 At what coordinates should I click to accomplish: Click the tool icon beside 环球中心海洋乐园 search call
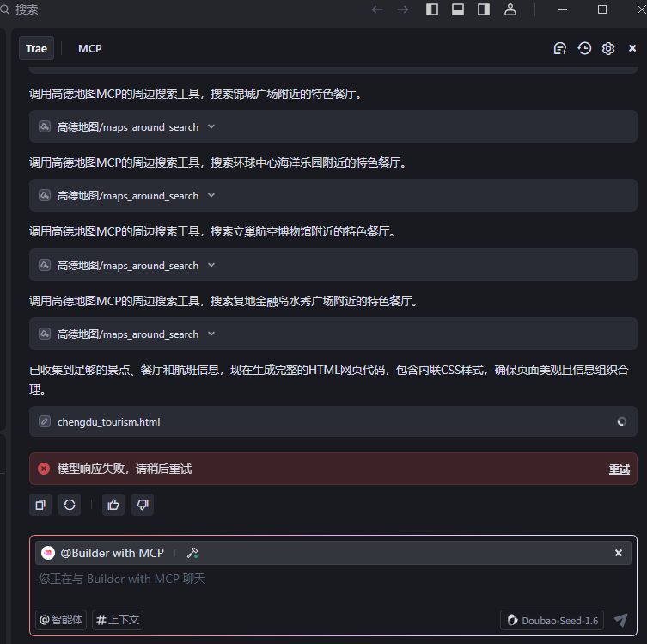(45, 195)
